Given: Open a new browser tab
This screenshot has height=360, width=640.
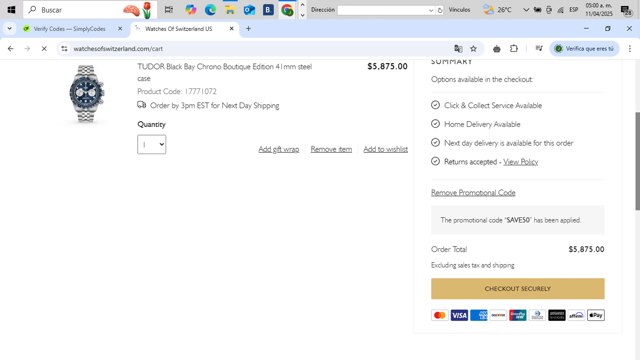Looking at the screenshot, I should coord(248,29).
